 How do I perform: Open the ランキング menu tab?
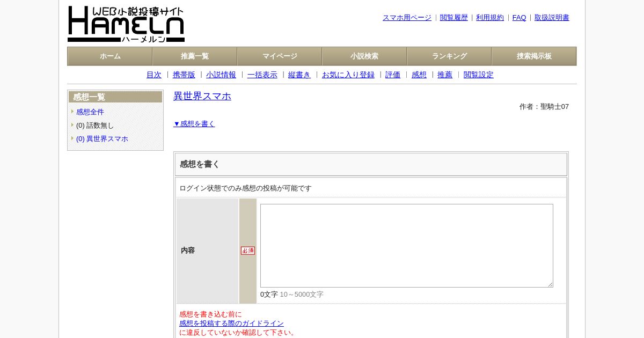[x=449, y=56]
